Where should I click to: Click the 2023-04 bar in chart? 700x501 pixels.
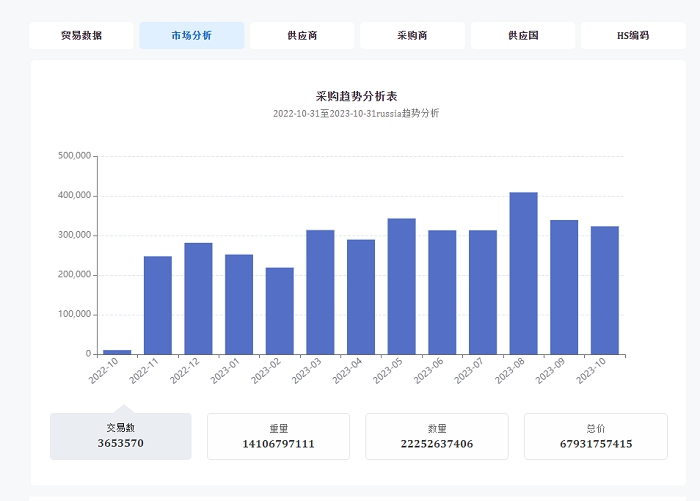[x=361, y=297]
